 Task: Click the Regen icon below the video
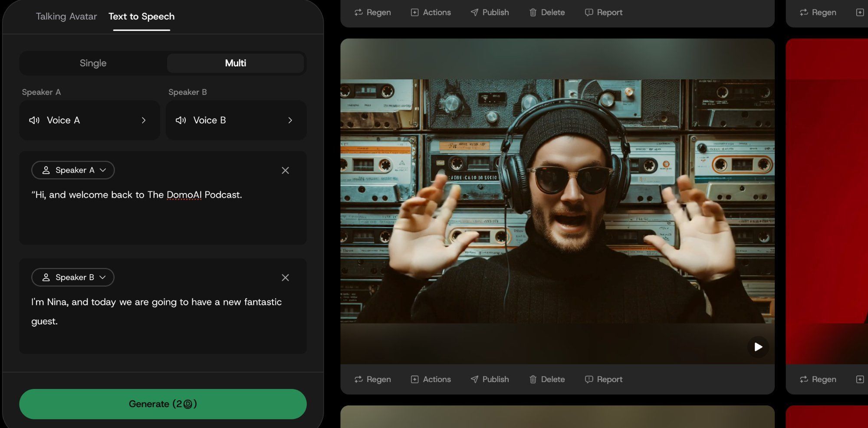click(x=358, y=379)
